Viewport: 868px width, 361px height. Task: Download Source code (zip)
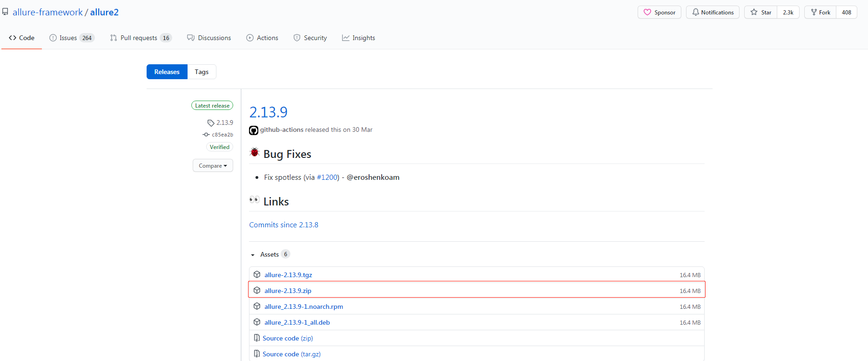point(288,338)
